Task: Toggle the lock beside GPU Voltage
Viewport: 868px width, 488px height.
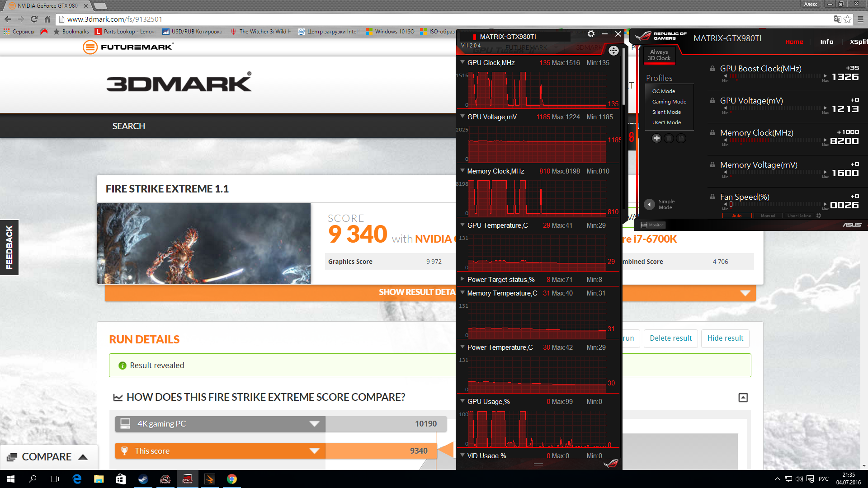Action: coord(712,101)
